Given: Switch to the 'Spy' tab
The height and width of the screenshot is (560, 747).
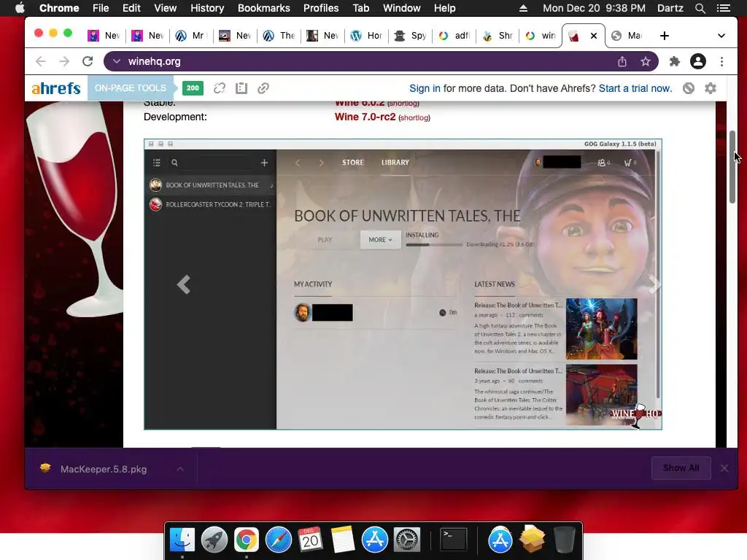Looking at the screenshot, I should coord(411,36).
